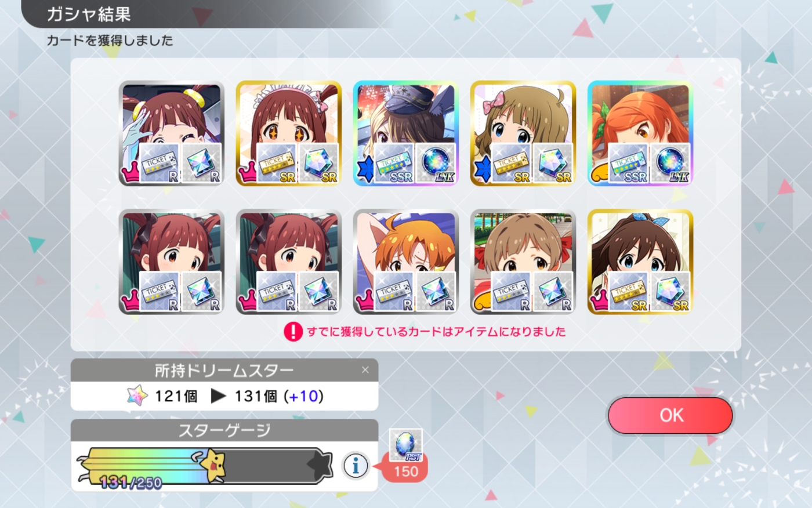Tap the SSR ticket on the police-cap card
This screenshot has height=508, width=812.
(394, 164)
